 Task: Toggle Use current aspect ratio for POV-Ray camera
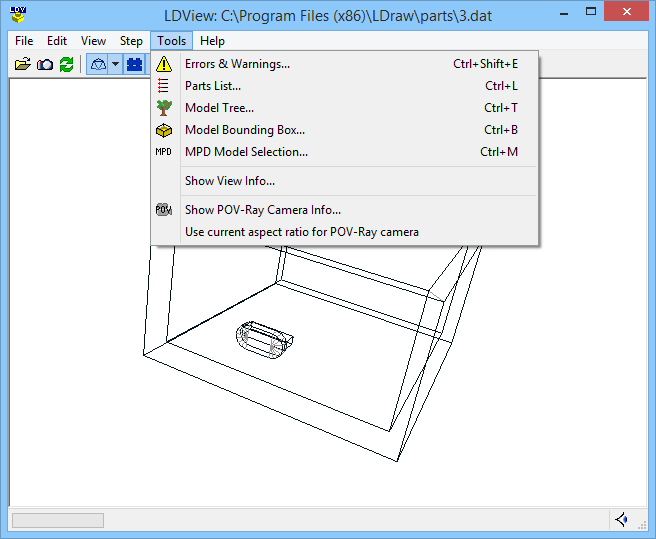pyautogui.click(x=344, y=232)
